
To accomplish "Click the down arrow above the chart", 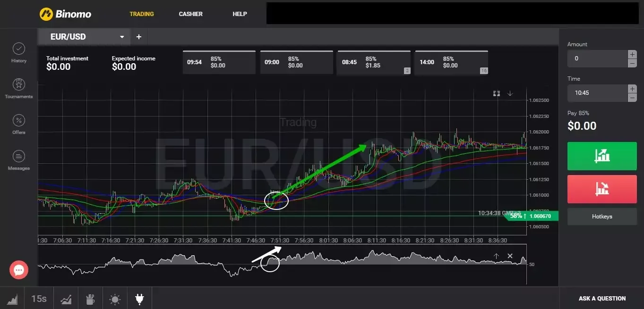I will [510, 93].
